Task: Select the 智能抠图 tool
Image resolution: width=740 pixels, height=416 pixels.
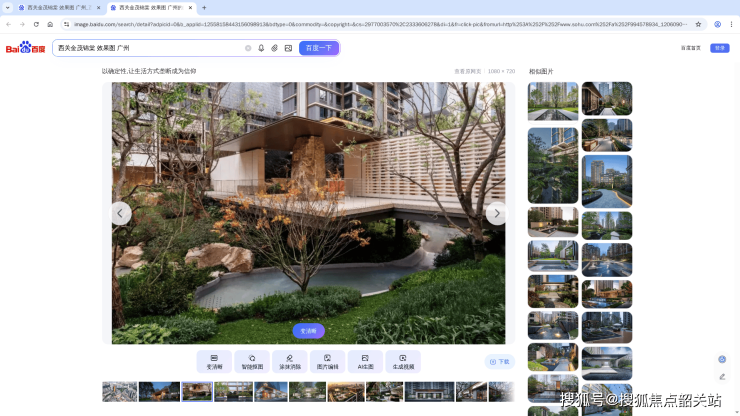Action: click(252, 362)
